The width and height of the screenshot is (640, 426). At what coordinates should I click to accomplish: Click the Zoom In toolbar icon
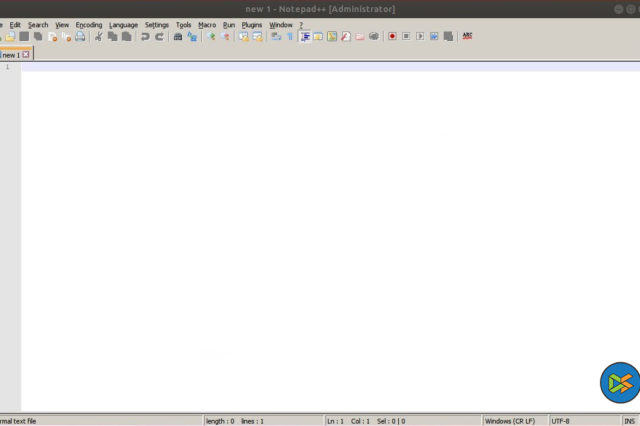211,37
